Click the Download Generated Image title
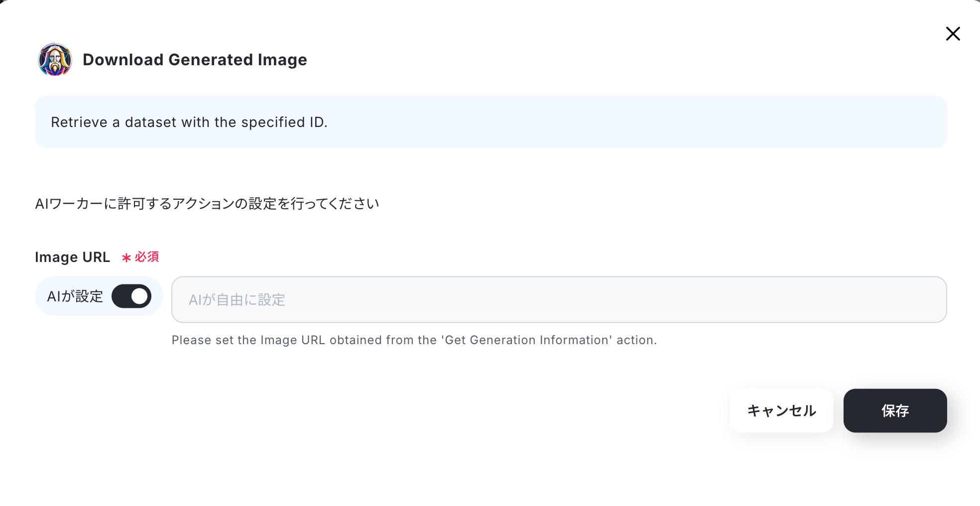The image size is (980, 506). [x=195, y=60]
